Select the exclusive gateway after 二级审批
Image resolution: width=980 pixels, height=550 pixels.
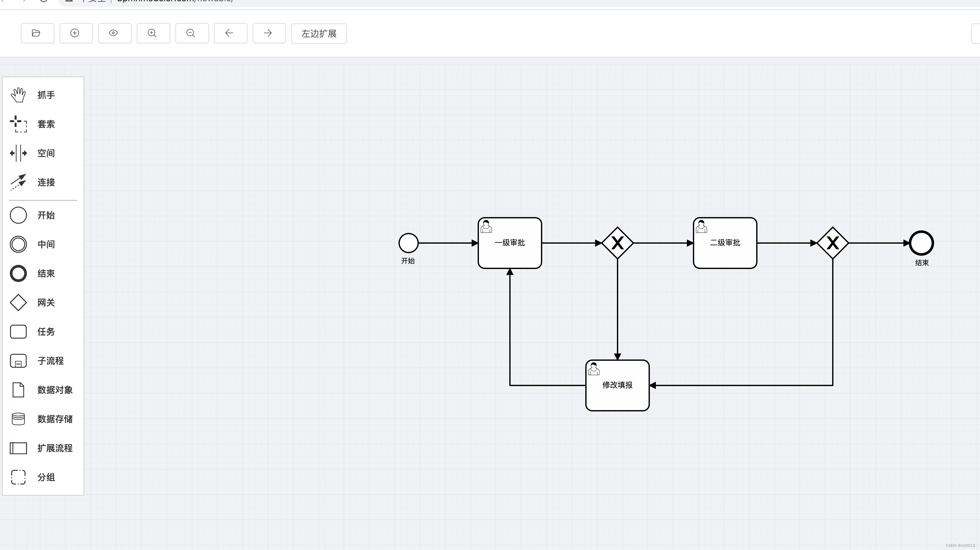pos(833,243)
